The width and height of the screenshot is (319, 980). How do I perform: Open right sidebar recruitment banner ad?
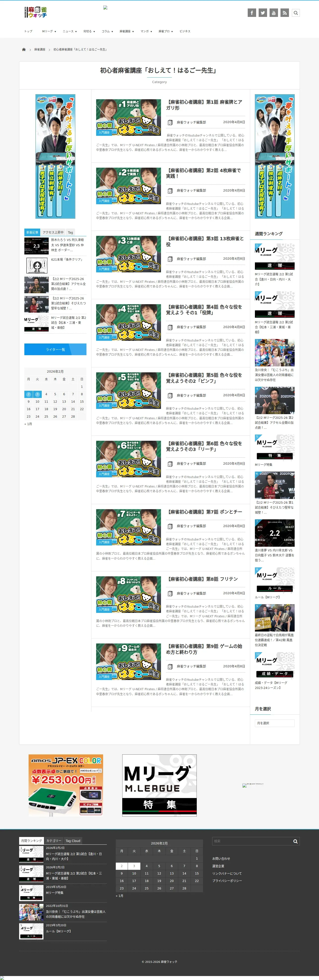pyautogui.click(x=275, y=156)
